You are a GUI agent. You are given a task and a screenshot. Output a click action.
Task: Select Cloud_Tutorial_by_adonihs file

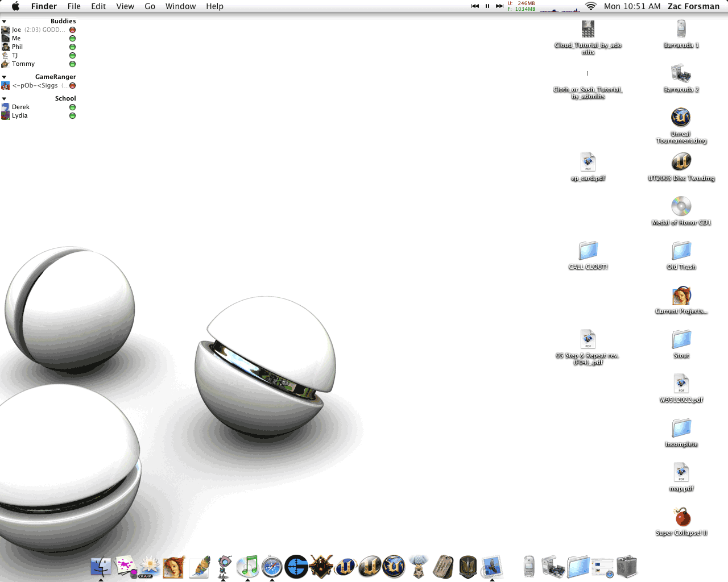(x=588, y=37)
